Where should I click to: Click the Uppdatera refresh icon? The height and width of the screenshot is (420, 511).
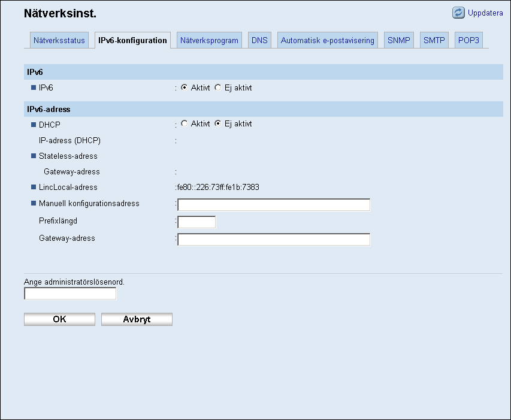pyautogui.click(x=458, y=13)
